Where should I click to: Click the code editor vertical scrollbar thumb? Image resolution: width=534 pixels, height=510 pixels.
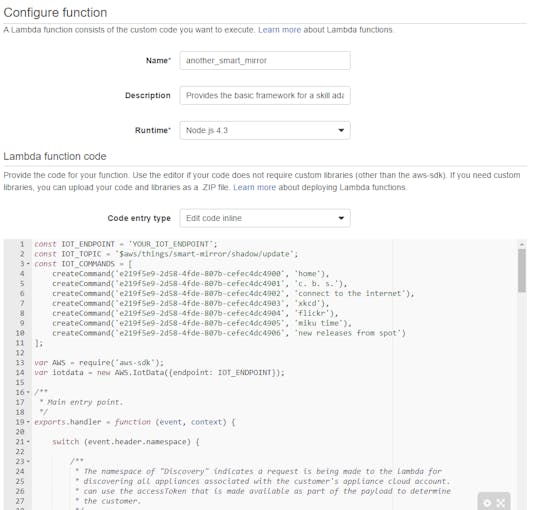521,271
